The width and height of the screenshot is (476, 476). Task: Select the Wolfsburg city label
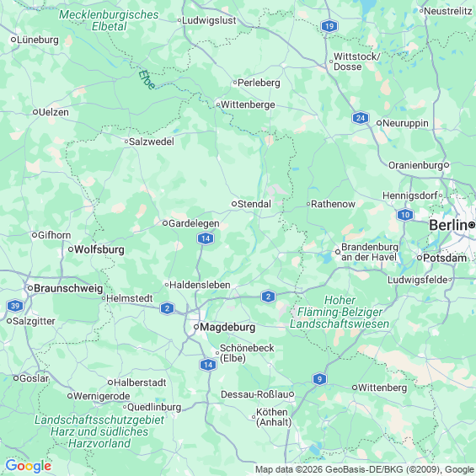click(99, 249)
